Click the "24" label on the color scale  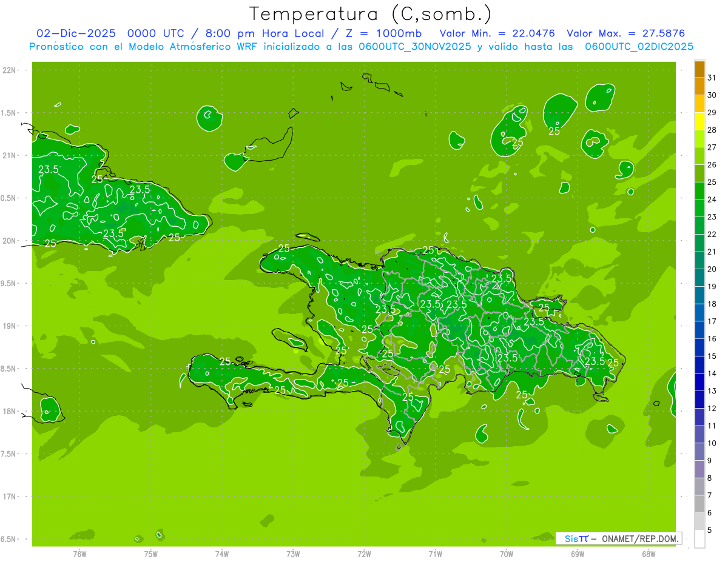(x=712, y=199)
